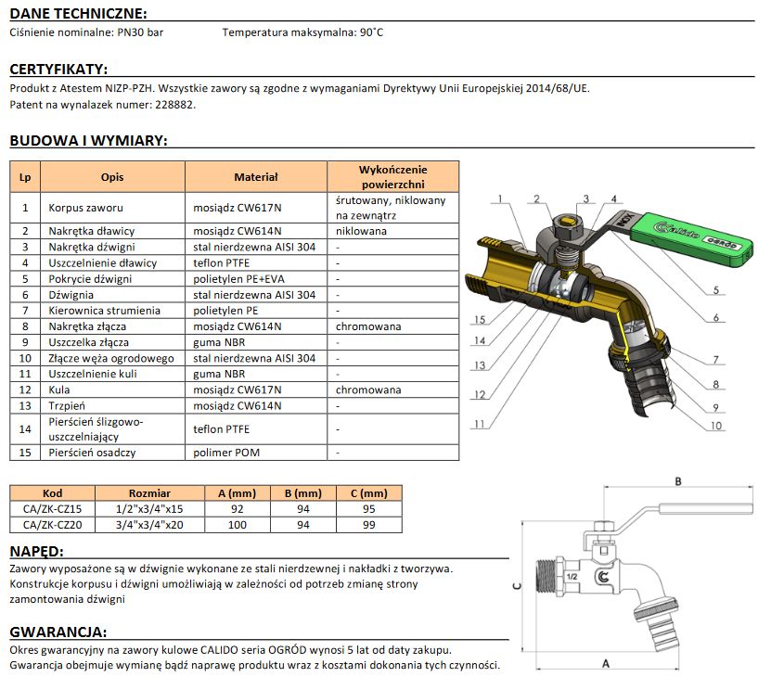Screen dimensions: 784x677
Task: Click the valve dimension drawing labelled A, B, C
Action: tap(634, 573)
